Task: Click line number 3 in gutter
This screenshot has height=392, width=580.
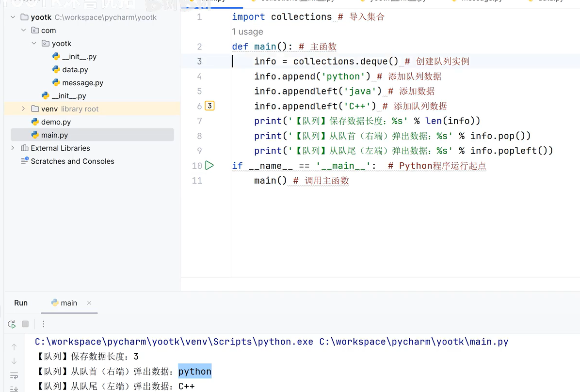Action: [199, 62]
